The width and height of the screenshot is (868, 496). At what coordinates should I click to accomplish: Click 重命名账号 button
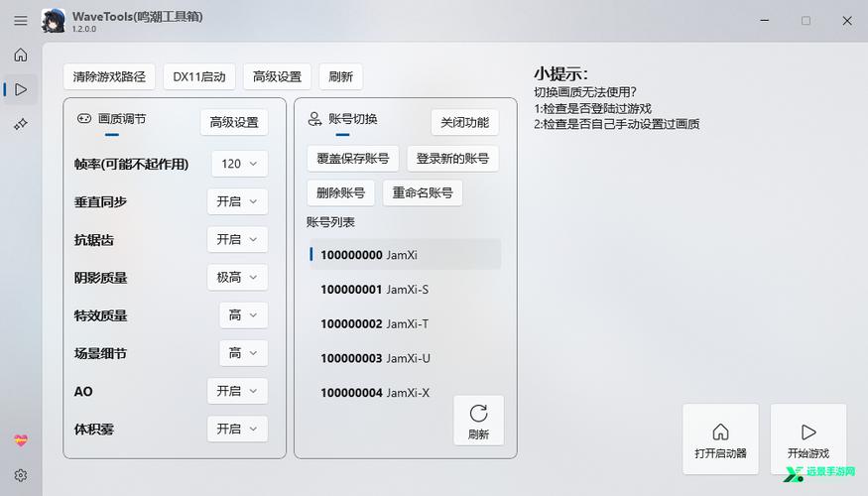click(423, 192)
